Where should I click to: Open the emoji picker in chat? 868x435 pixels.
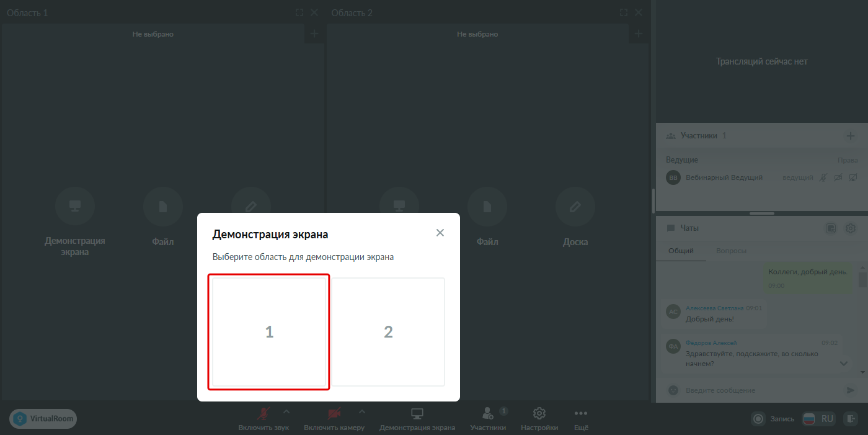pyautogui.click(x=673, y=390)
